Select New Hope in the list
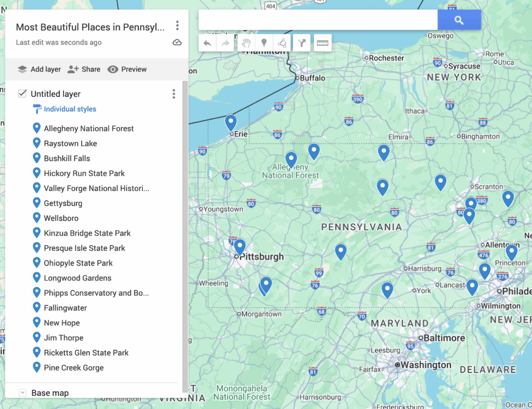Viewport: 532px width, 409px height. (62, 323)
